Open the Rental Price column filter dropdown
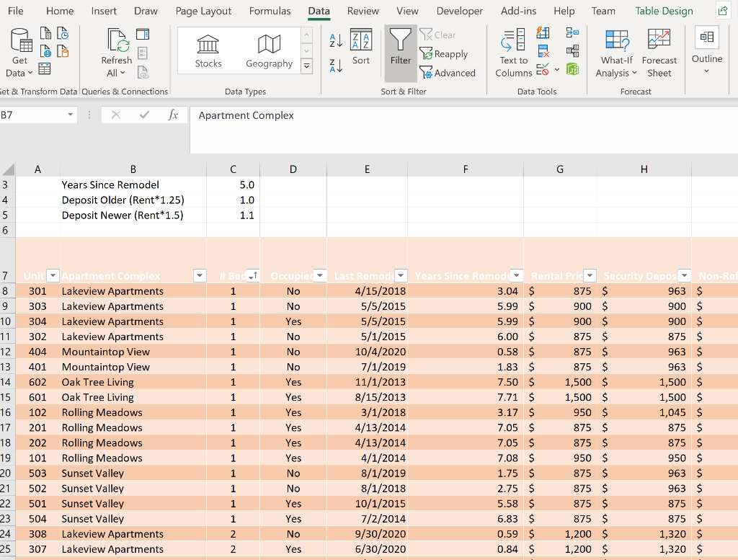Screen dimensions: 738x560 [x=590, y=276]
